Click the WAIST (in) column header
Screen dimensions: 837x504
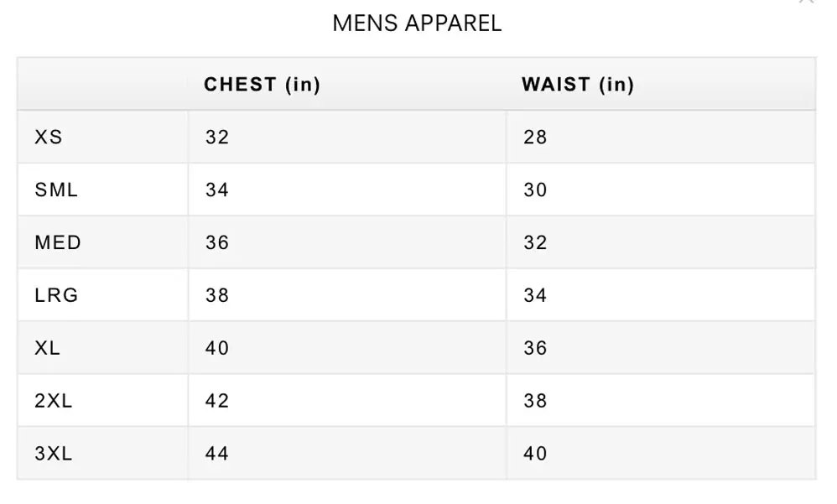click(x=577, y=85)
